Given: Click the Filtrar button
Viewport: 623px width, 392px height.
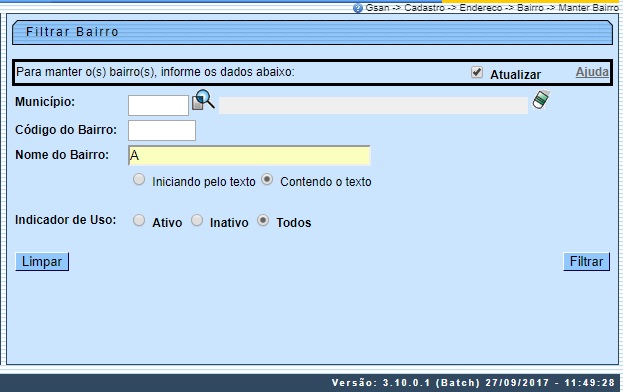Looking at the screenshot, I should [586, 262].
